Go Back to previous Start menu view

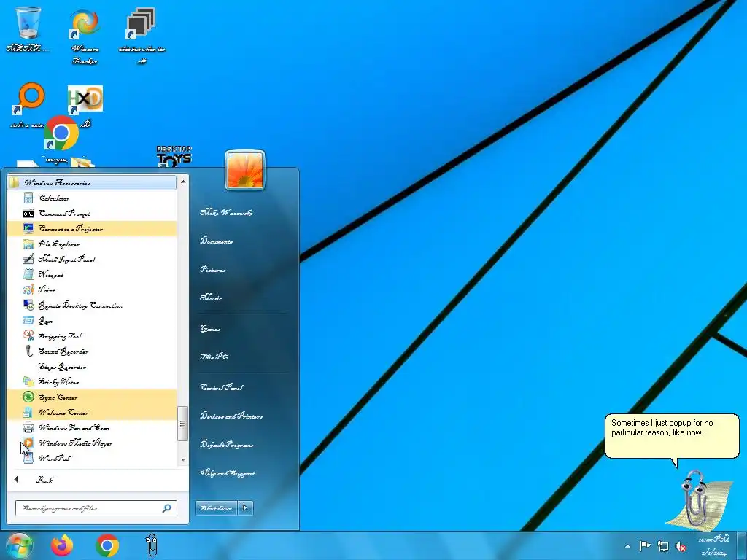[98, 480]
